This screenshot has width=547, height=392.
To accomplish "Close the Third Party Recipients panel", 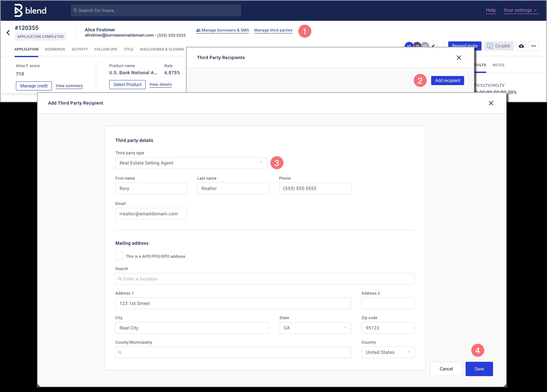I will coord(459,58).
